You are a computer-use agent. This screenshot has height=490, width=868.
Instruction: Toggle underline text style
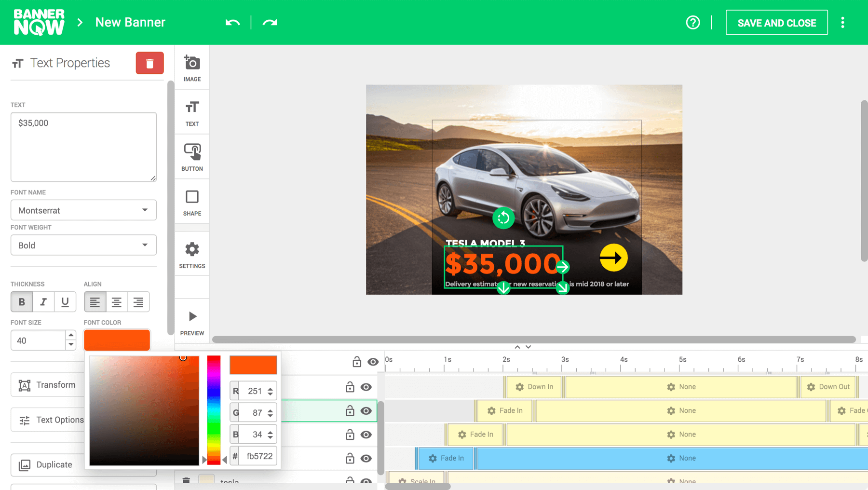[65, 302]
